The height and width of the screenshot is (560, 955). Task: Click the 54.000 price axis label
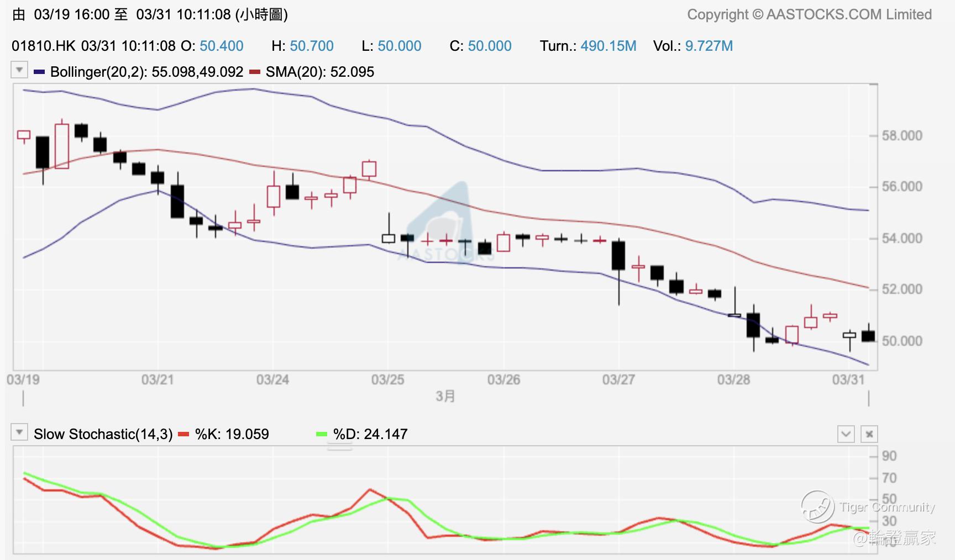click(x=902, y=239)
